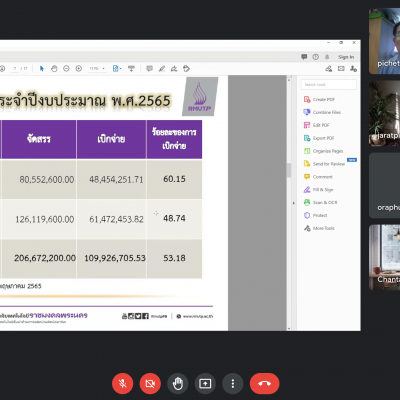Toggle microphone mute in the meeting
This screenshot has height=400, width=400.
tap(123, 384)
